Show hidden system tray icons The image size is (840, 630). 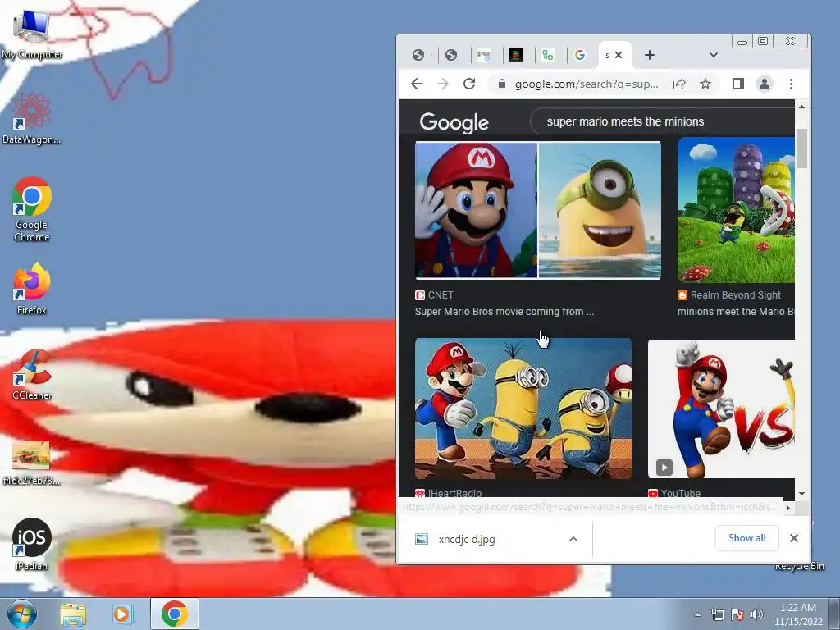point(697,614)
